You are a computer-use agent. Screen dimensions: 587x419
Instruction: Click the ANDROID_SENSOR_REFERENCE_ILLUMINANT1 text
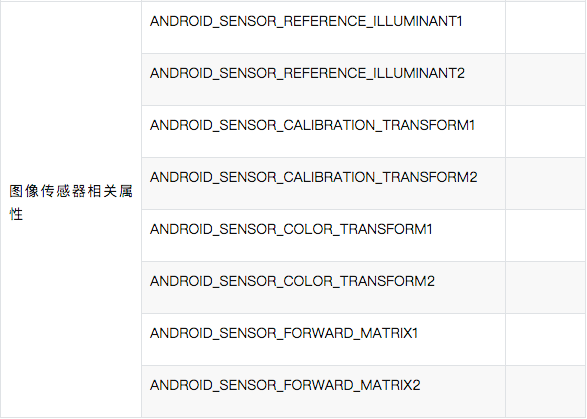[306, 21]
